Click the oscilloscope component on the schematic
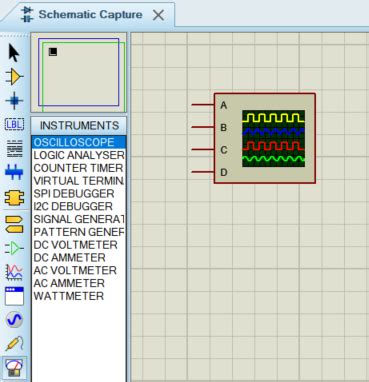 tap(265, 138)
